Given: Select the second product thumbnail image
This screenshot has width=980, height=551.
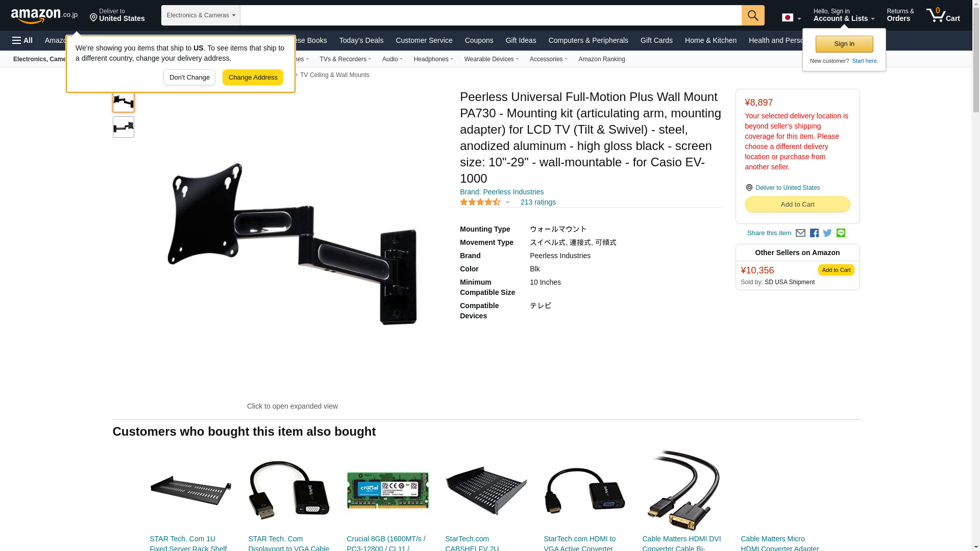Looking at the screenshot, I should tap(124, 127).
